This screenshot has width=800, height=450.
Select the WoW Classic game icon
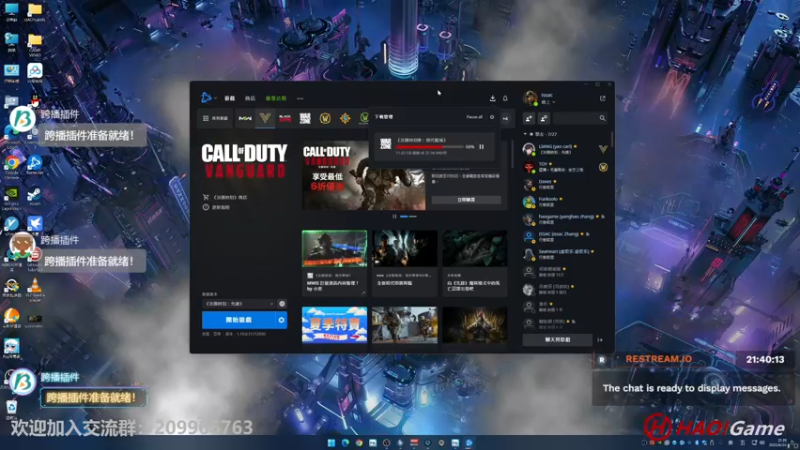click(x=364, y=118)
